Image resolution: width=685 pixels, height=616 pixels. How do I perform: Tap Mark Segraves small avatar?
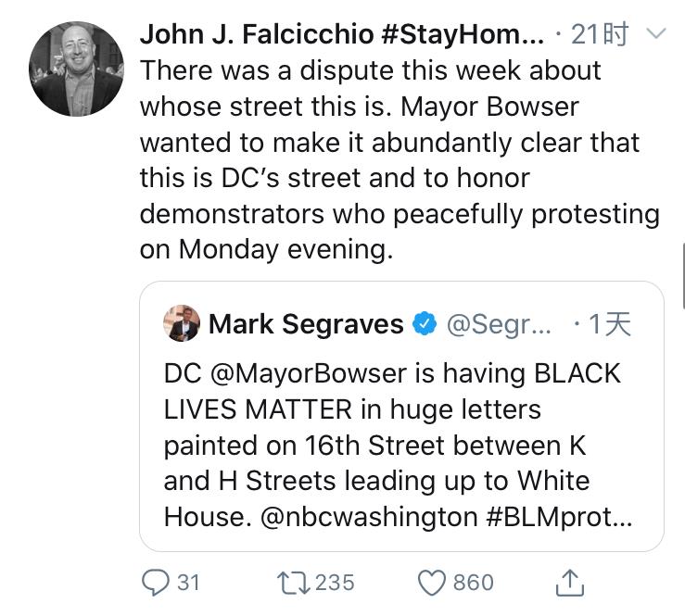point(182,323)
